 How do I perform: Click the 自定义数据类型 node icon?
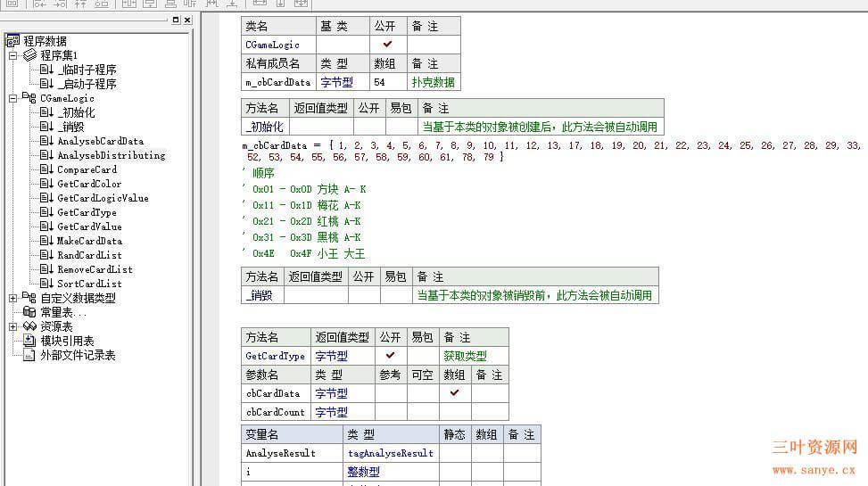coord(29,297)
